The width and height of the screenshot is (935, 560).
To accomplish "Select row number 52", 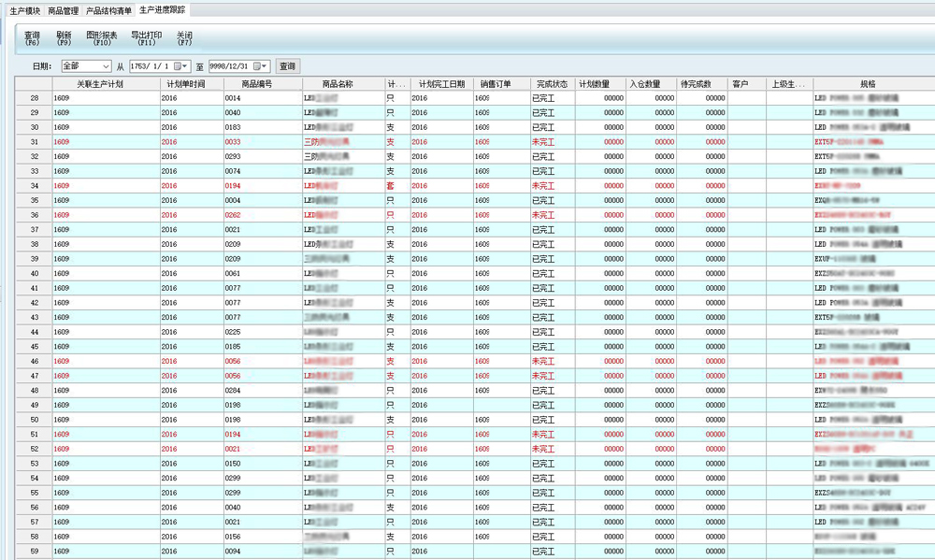I will [34, 449].
